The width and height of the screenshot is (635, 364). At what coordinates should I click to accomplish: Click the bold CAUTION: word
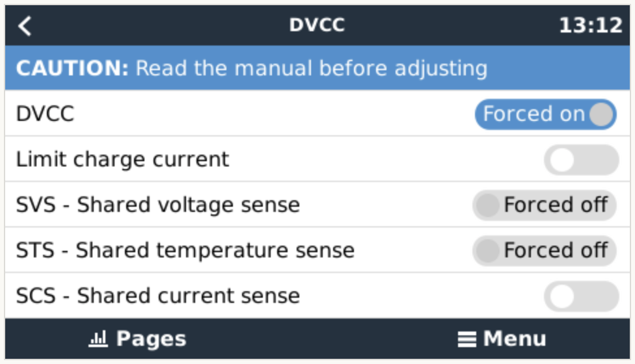(x=72, y=68)
